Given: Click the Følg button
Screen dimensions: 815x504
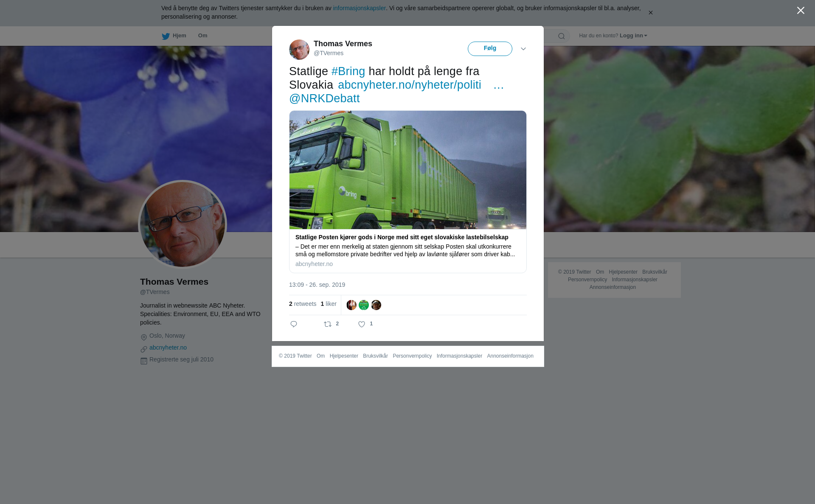Looking at the screenshot, I should (490, 49).
